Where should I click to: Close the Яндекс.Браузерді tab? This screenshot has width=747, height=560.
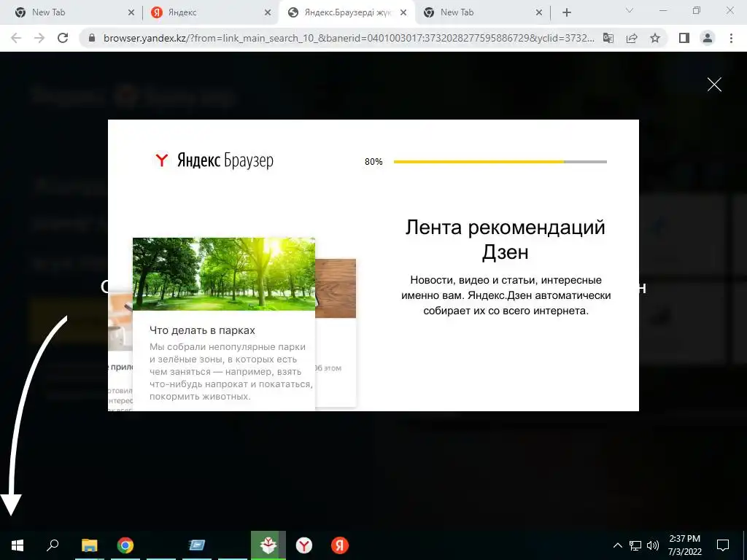click(x=403, y=13)
